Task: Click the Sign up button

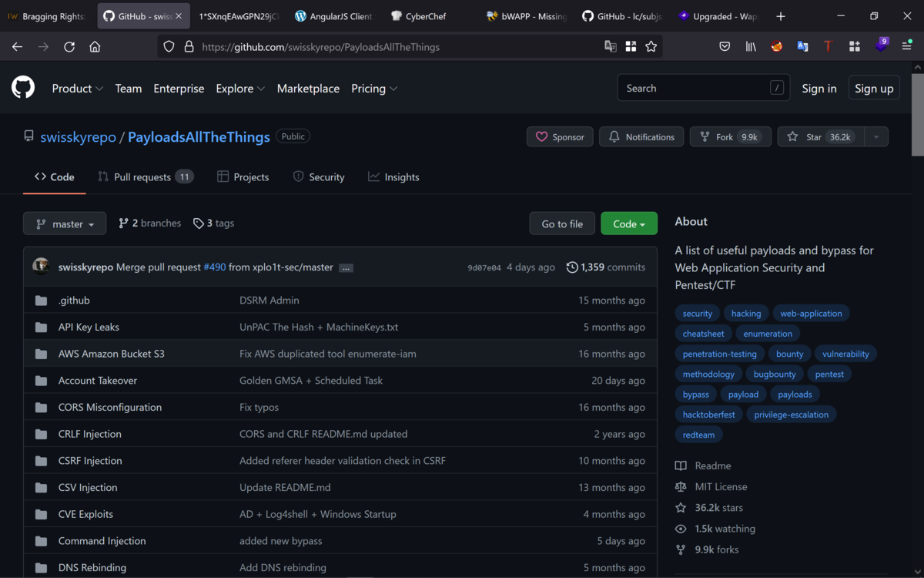Action: pyautogui.click(x=874, y=89)
